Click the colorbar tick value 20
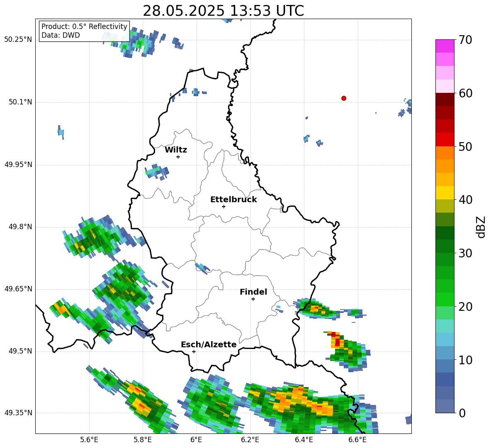The width and height of the screenshot is (491, 448). tap(465, 307)
